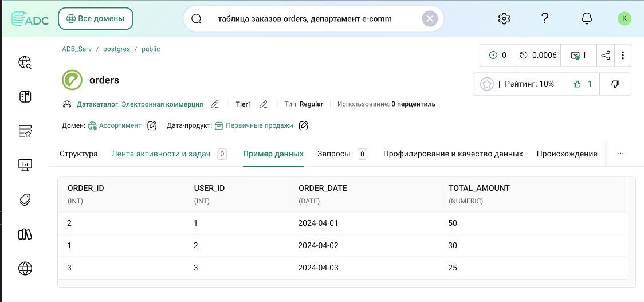Open 'Первичные продажи' data product link

tap(259, 125)
